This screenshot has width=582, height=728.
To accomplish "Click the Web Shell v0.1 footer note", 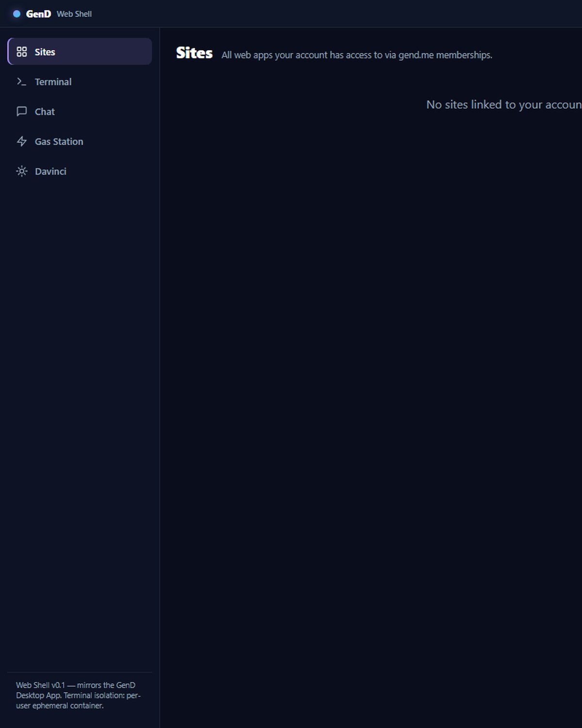I will [x=78, y=695].
